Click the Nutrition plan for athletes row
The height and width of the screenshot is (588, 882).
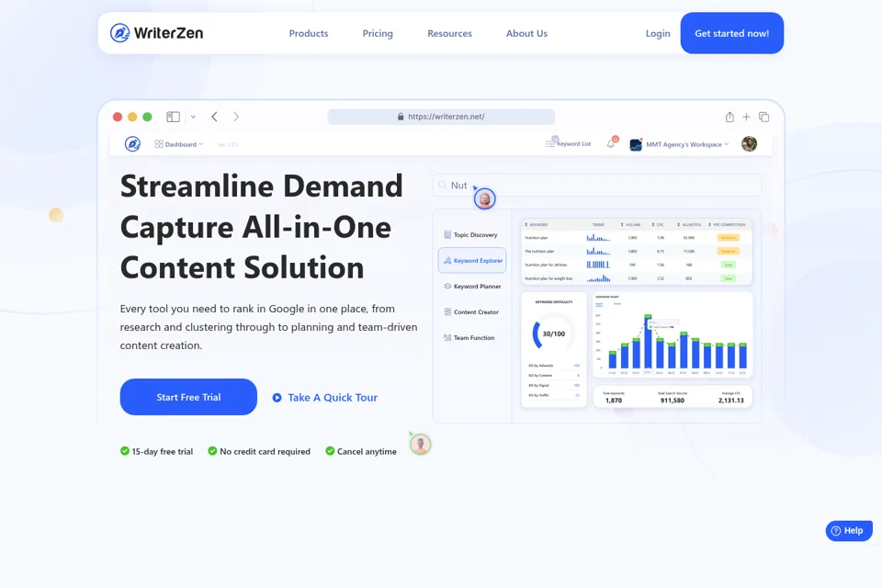(636, 265)
